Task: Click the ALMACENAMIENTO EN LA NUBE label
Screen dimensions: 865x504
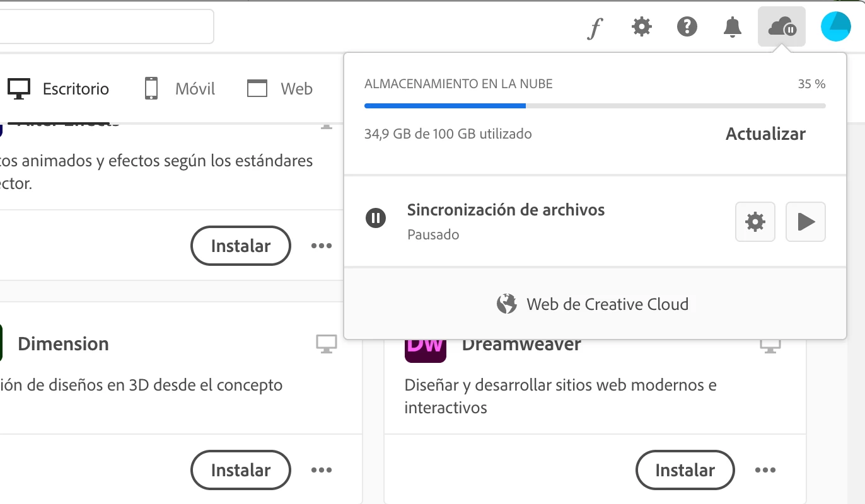Action: pyautogui.click(x=458, y=84)
